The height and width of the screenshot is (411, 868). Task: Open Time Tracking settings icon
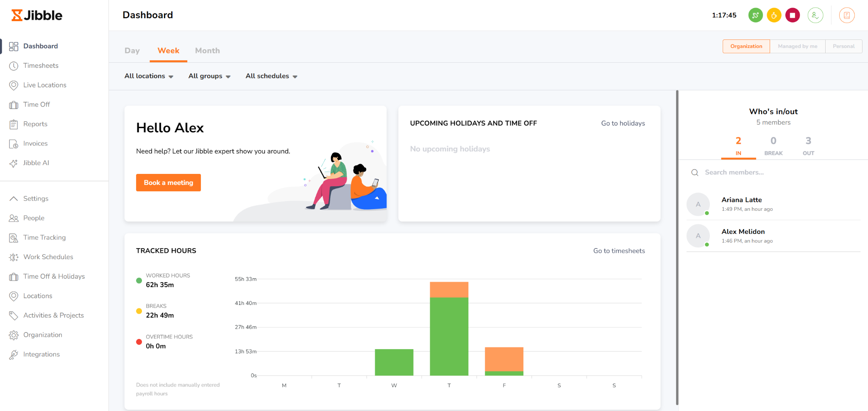pos(14,238)
